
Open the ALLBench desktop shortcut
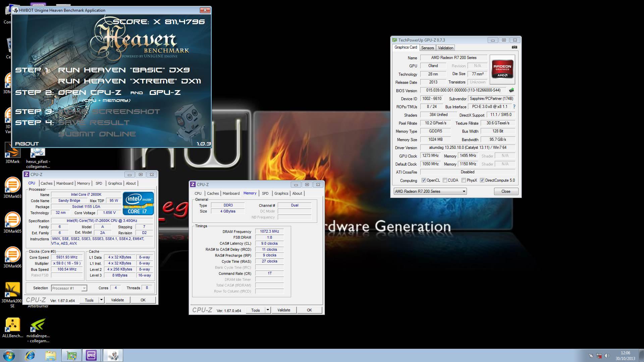click(13, 327)
